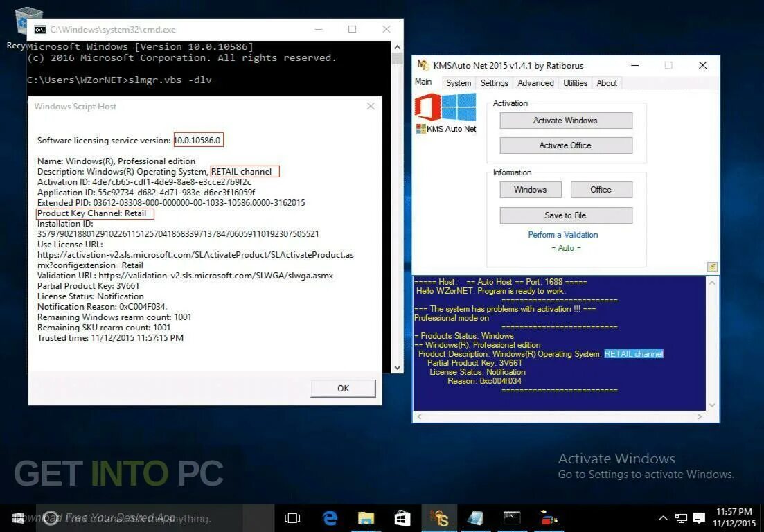Open Windows information in KMSAuto
This screenshot has height=532, width=764.
(x=530, y=190)
